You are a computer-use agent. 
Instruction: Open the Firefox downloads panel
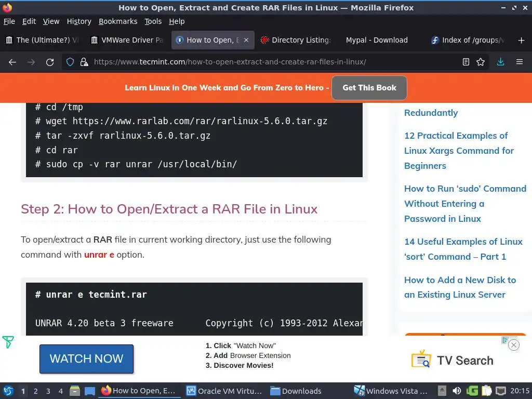pyautogui.click(x=500, y=62)
